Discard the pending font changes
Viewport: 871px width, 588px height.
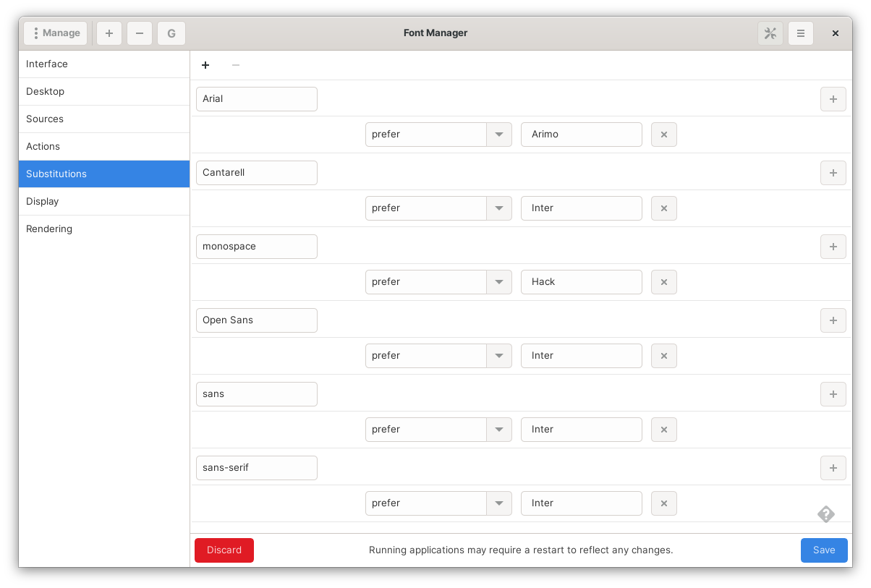[224, 550]
